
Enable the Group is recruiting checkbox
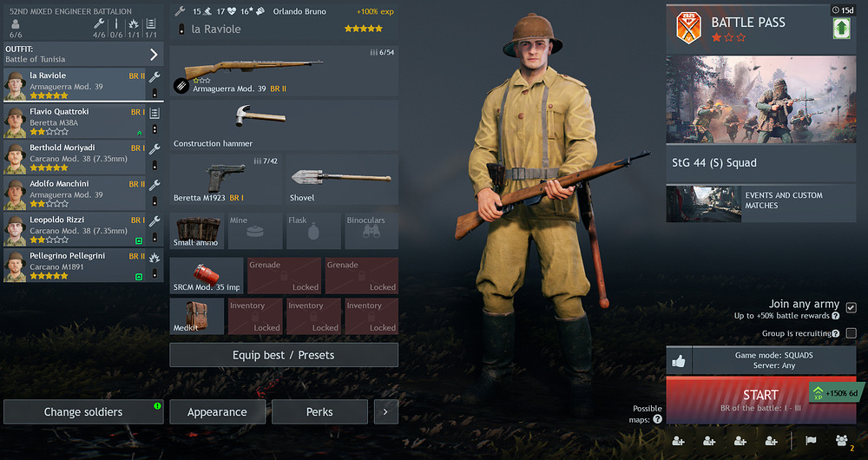pyautogui.click(x=852, y=333)
